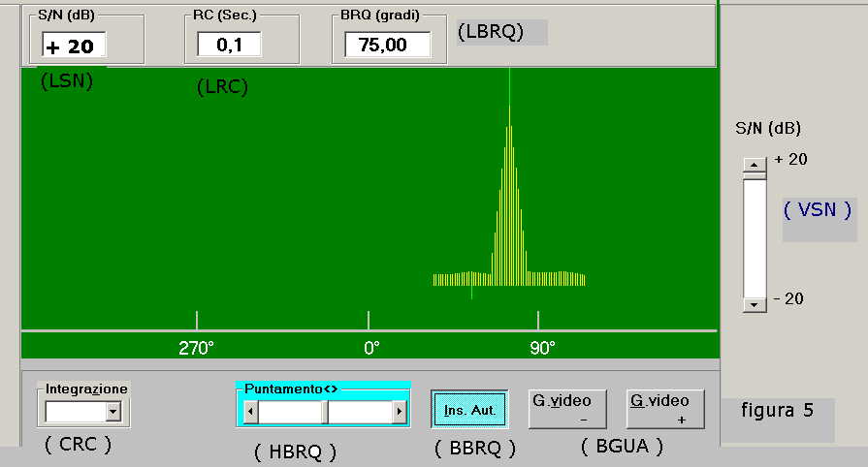The image size is (868, 467).
Task: Click the 0° bearing tick mark
Action: pyautogui.click(x=369, y=321)
